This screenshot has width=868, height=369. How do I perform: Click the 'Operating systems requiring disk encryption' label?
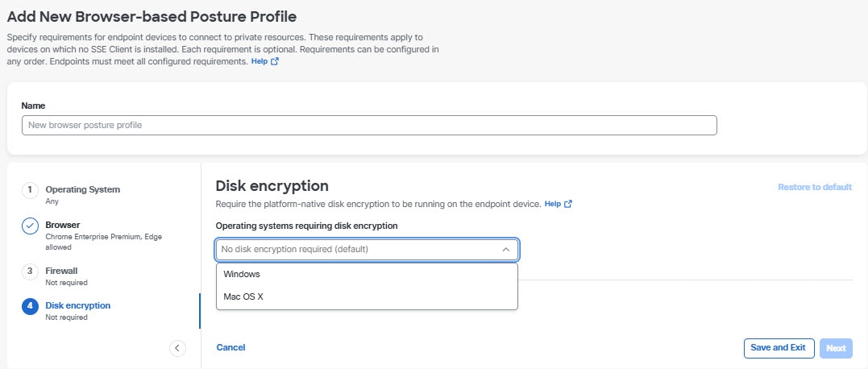307,226
